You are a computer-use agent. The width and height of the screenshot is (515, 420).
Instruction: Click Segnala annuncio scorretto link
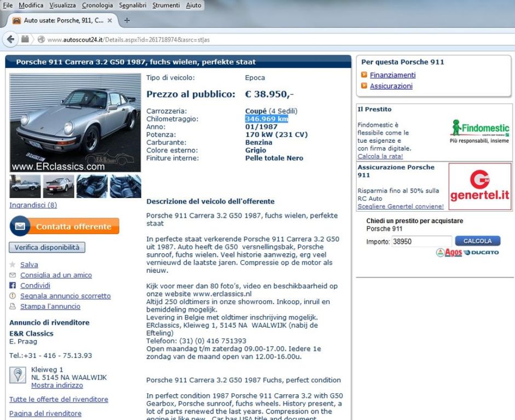(65, 296)
